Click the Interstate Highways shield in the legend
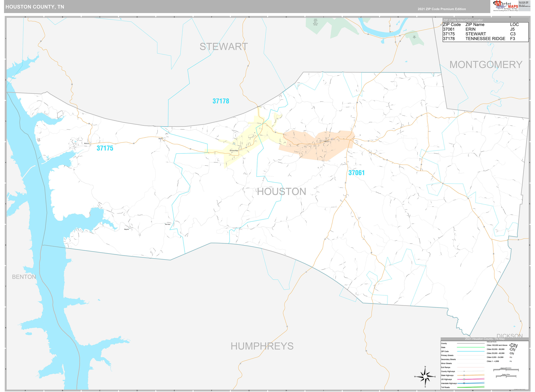This screenshot has width=535, height=392. point(464,383)
